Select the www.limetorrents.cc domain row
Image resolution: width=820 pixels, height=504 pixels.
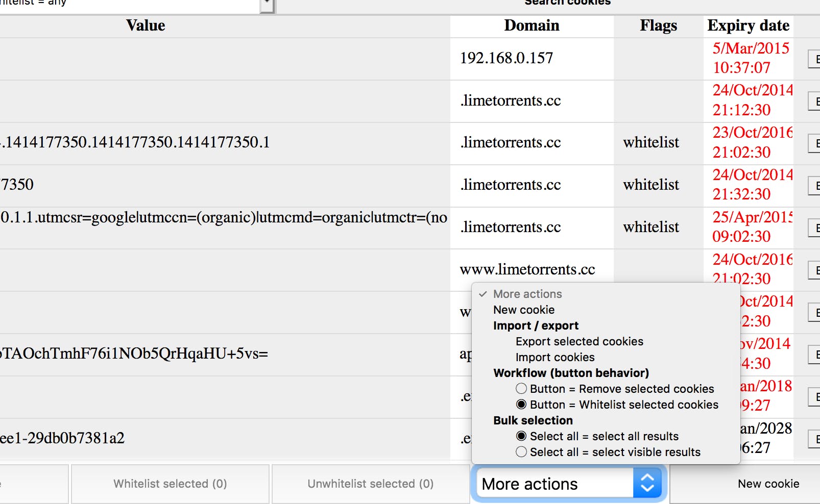(527, 269)
